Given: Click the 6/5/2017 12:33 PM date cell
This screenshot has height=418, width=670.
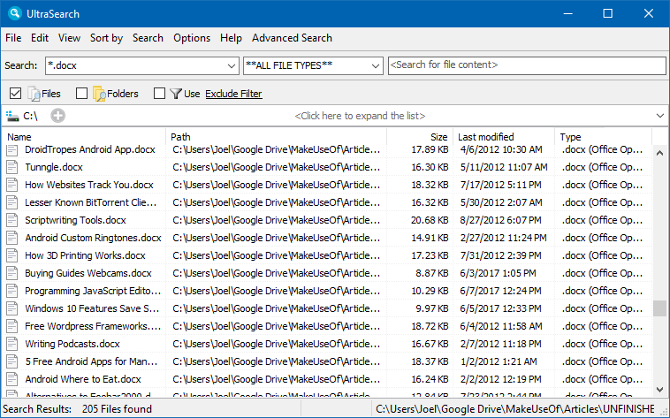Looking at the screenshot, I should [x=500, y=309].
